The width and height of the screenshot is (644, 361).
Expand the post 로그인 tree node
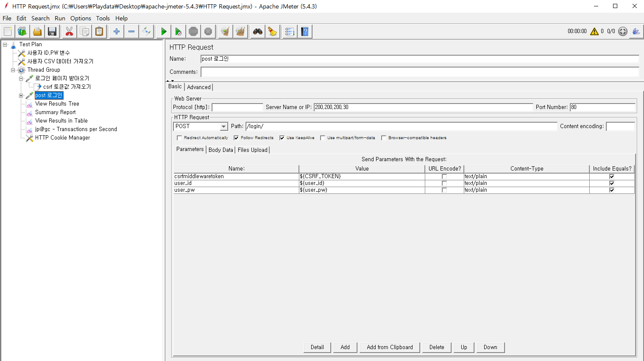coord(21,95)
